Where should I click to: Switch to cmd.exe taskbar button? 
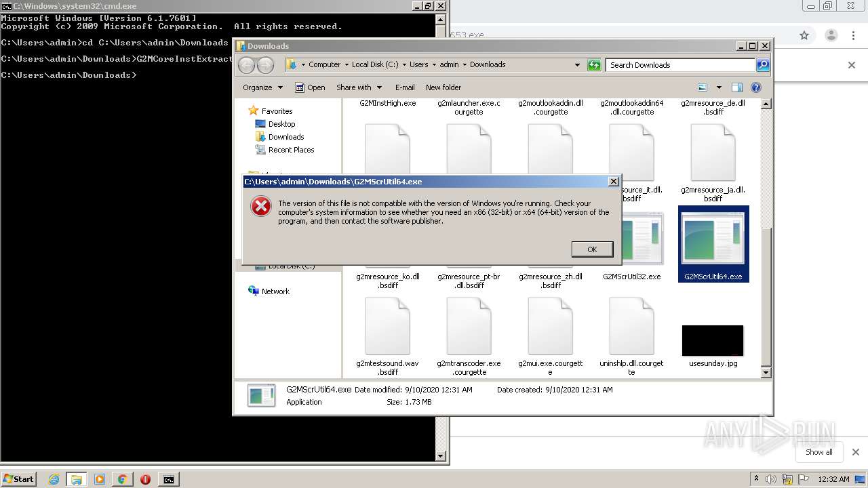(x=168, y=479)
